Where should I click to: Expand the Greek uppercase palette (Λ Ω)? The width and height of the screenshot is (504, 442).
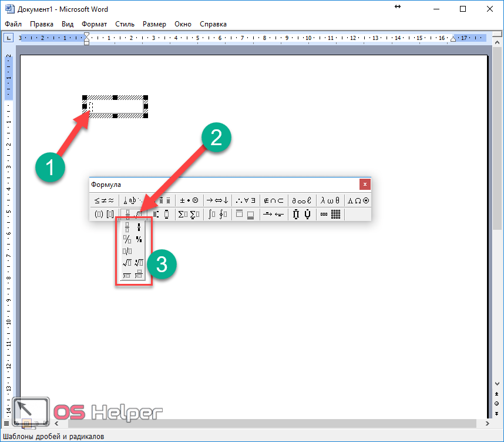coord(358,200)
